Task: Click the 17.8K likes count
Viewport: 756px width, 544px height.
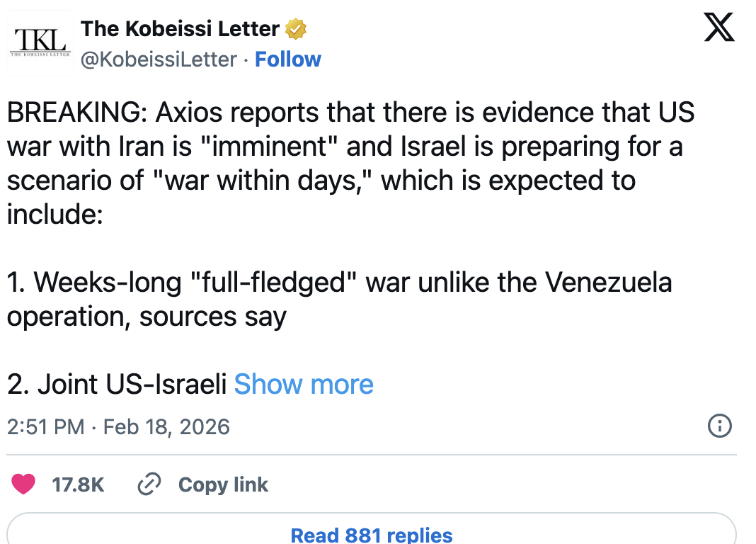Action: pos(78,485)
